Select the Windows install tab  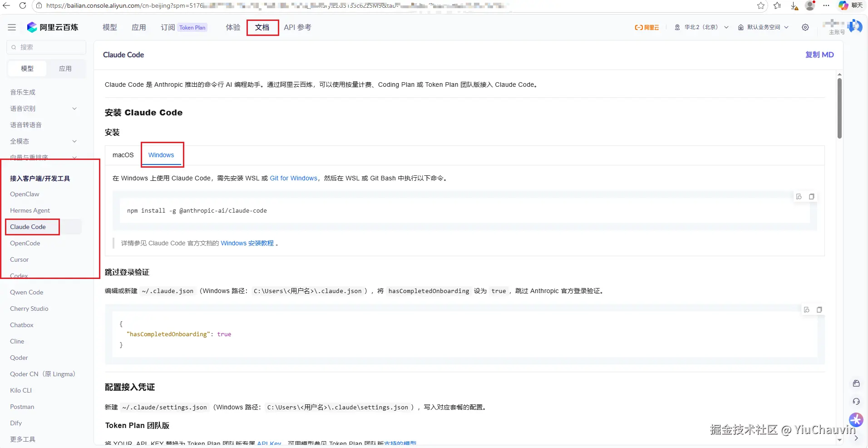click(161, 155)
